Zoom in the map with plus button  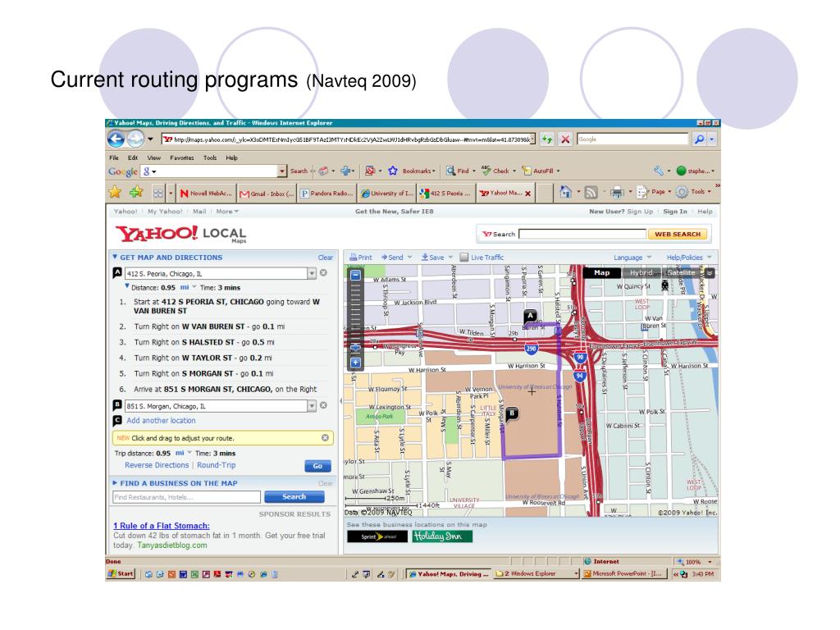tap(355, 363)
